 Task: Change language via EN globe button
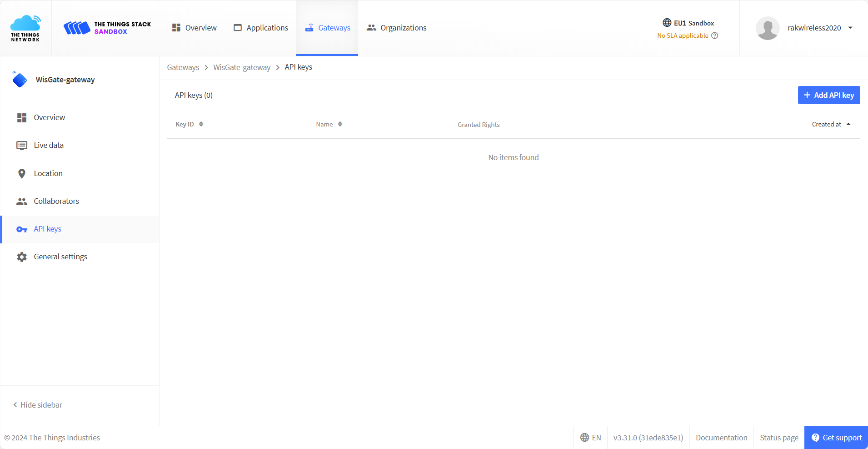click(x=590, y=438)
